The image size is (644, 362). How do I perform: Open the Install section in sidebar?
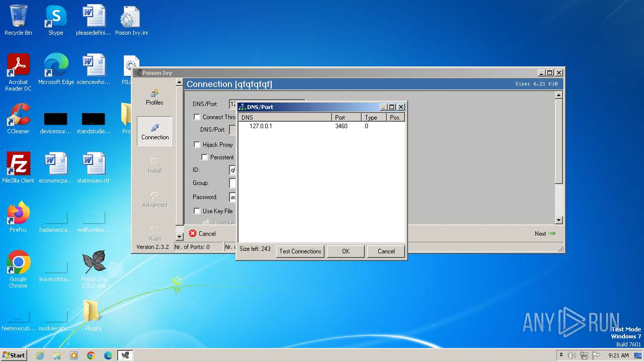[x=154, y=165]
